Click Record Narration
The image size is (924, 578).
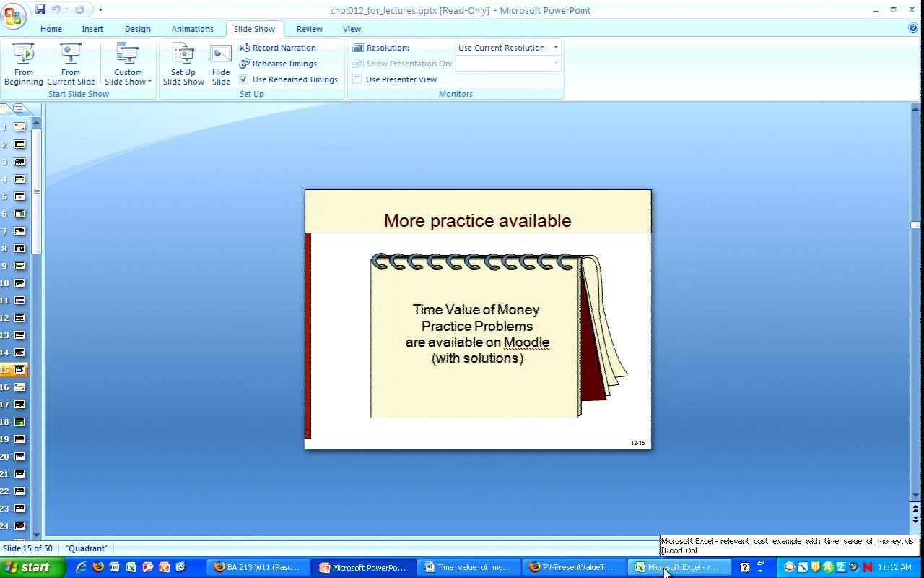point(278,48)
